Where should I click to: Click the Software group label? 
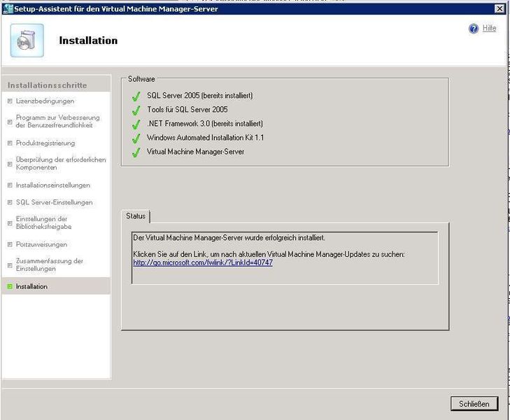pos(141,78)
